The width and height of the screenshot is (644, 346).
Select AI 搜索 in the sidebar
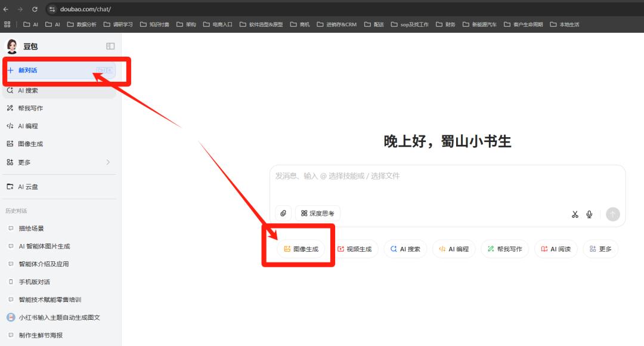pos(27,89)
